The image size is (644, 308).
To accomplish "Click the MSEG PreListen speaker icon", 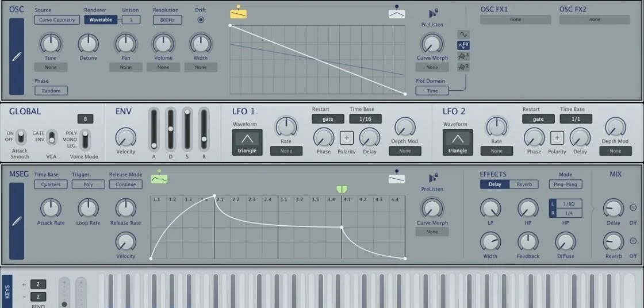I will point(433,178).
